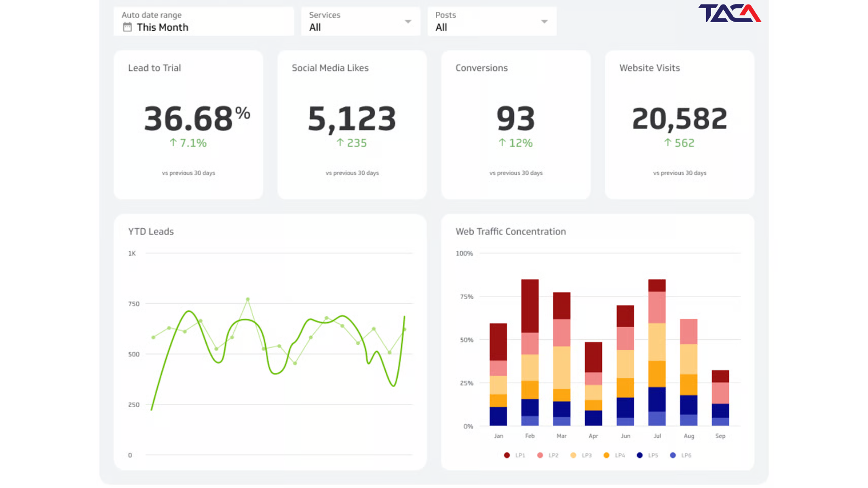The height and width of the screenshot is (488, 868).
Task: Click the Jan stacked bar
Action: (498, 375)
